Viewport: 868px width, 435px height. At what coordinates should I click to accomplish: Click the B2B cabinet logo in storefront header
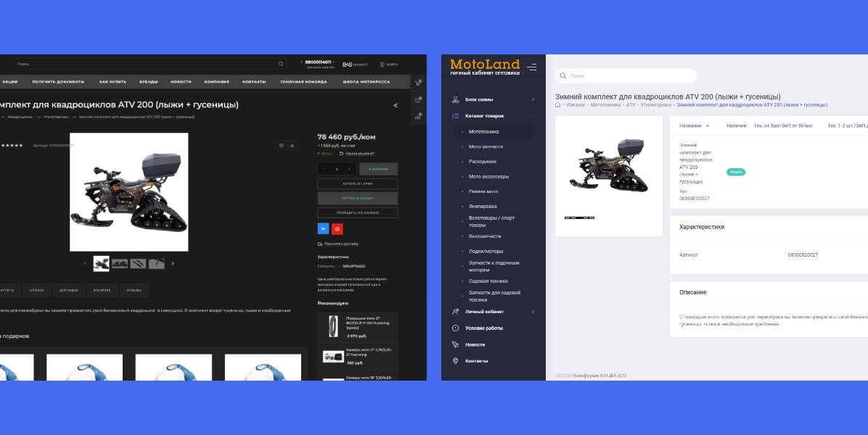tap(355, 65)
